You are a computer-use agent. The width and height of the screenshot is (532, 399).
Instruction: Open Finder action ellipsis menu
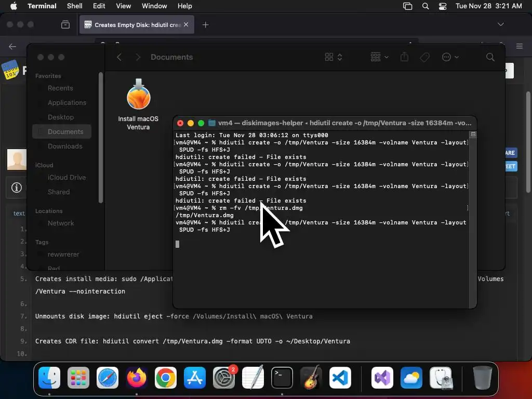[450, 57]
